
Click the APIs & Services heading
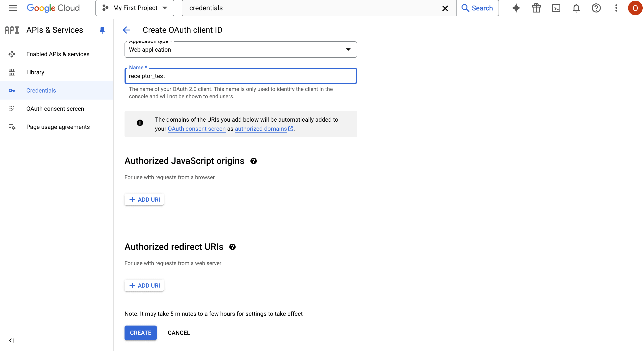click(55, 30)
